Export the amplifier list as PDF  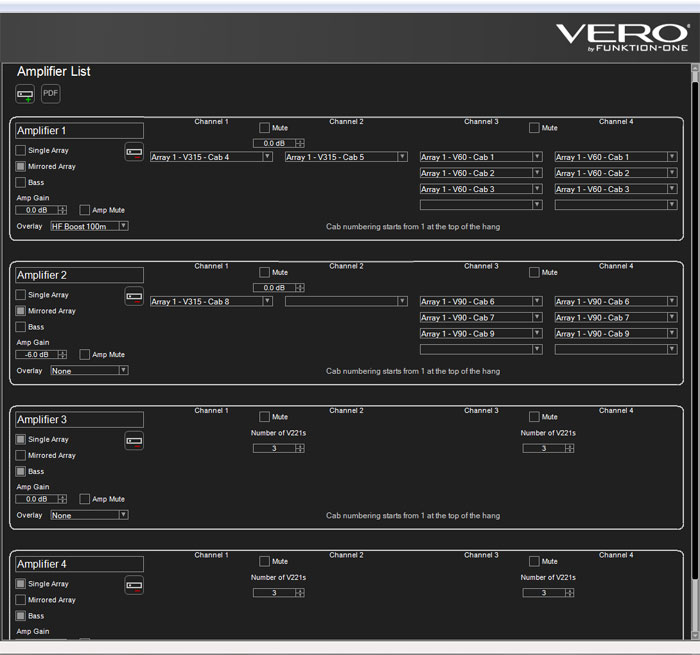pos(50,94)
